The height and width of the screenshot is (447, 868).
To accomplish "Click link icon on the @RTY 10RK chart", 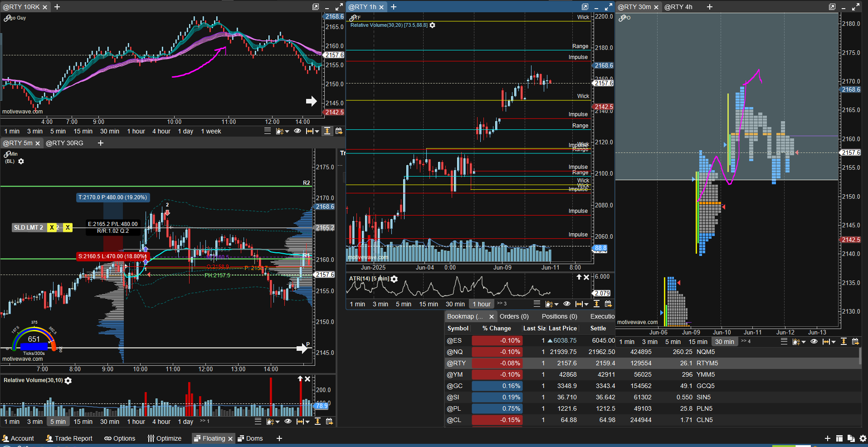I will 8,18.
